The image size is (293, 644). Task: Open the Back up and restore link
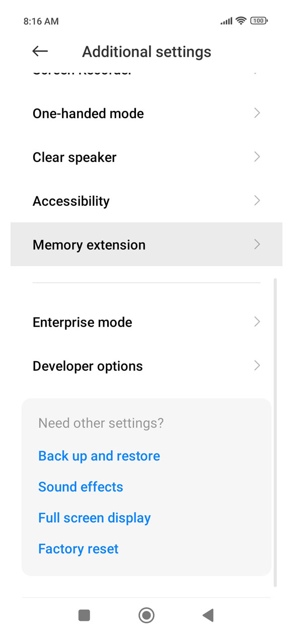(x=99, y=456)
